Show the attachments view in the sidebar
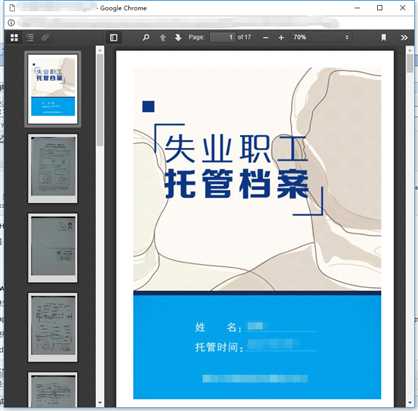418x411 pixels. (45, 38)
